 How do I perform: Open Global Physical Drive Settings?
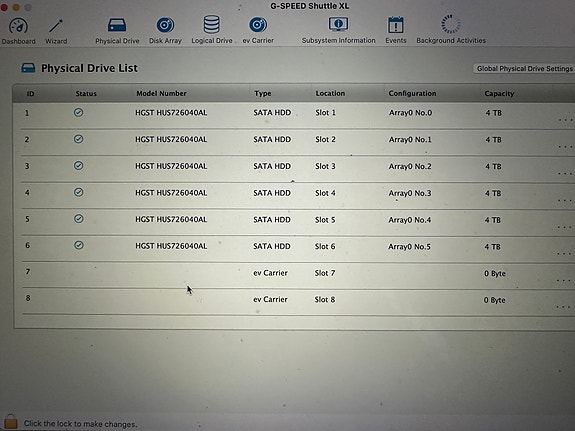pyautogui.click(x=524, y=69)
